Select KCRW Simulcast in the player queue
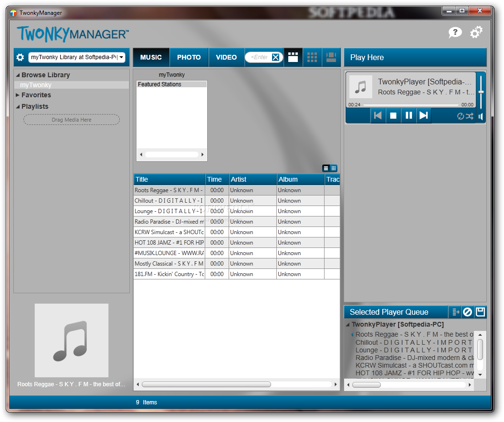 click(x=414, y=365)
